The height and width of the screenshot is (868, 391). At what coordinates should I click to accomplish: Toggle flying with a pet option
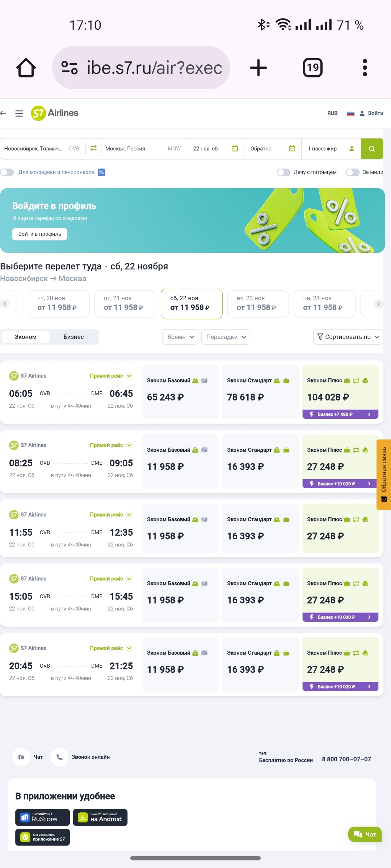[x=284, y=173]
